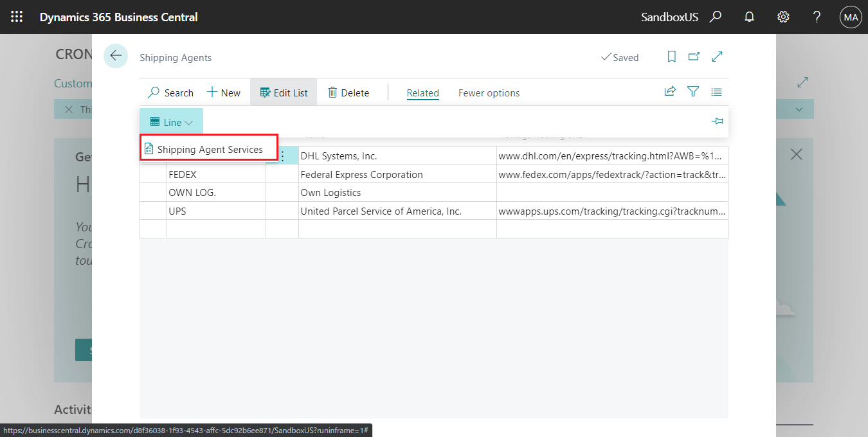Select Shipping Agent Services menu item

pos(210,149)
